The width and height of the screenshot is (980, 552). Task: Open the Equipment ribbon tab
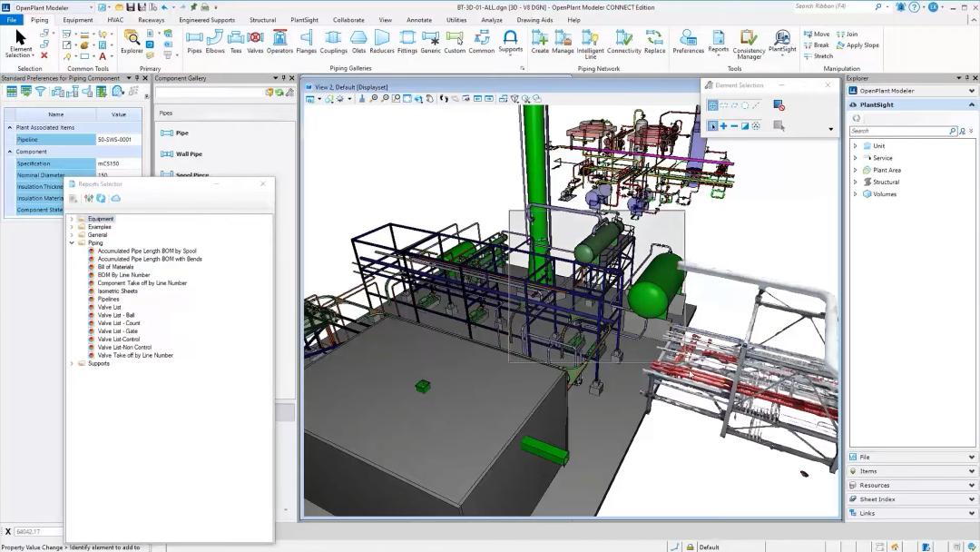pos(77,20)
